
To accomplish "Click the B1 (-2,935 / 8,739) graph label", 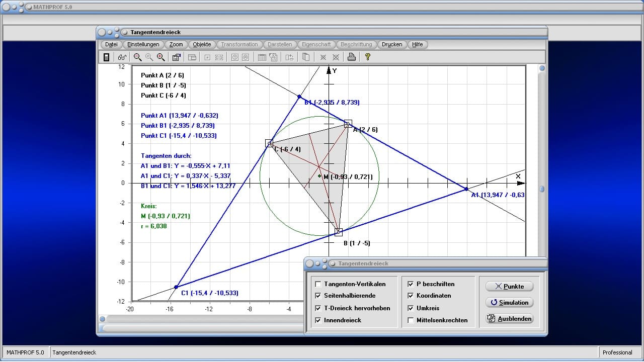I will coord(332,103).
